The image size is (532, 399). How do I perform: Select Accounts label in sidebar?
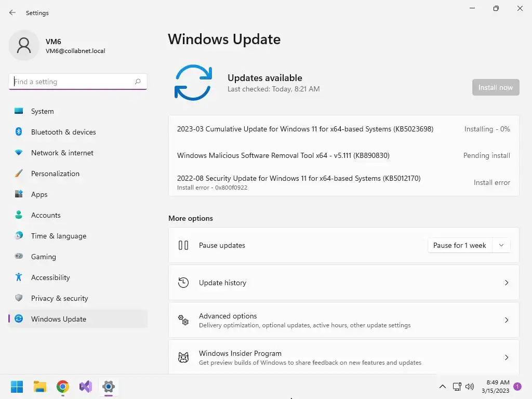46,215
